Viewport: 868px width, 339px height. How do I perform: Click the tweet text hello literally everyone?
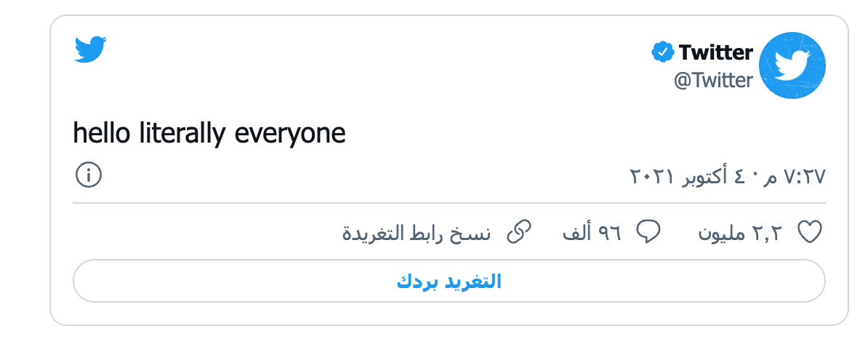[x=209, y=134]
